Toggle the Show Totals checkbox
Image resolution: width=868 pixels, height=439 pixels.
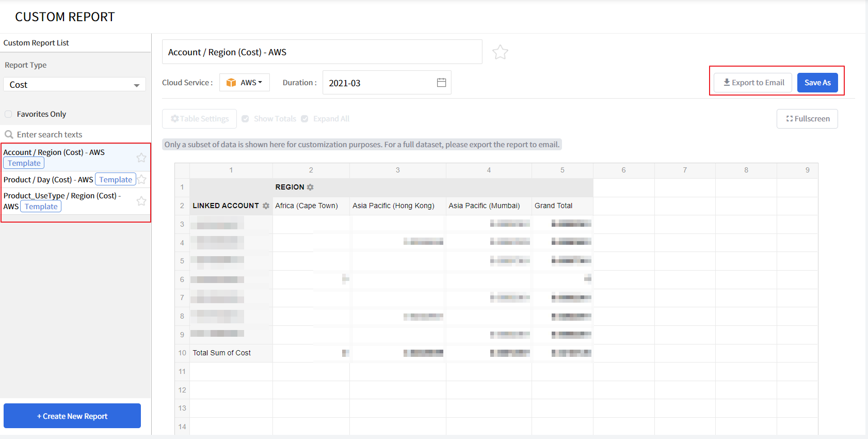pos(246,119)
